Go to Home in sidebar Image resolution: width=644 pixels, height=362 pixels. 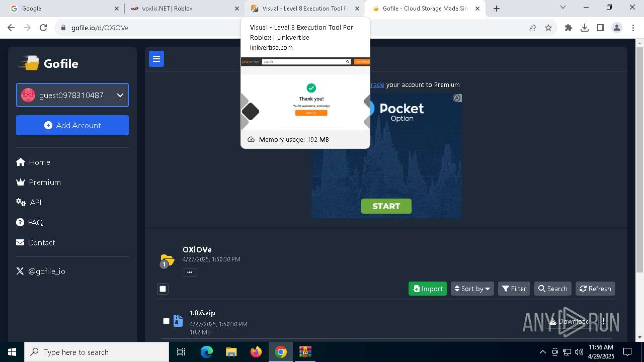coord(33,162)
